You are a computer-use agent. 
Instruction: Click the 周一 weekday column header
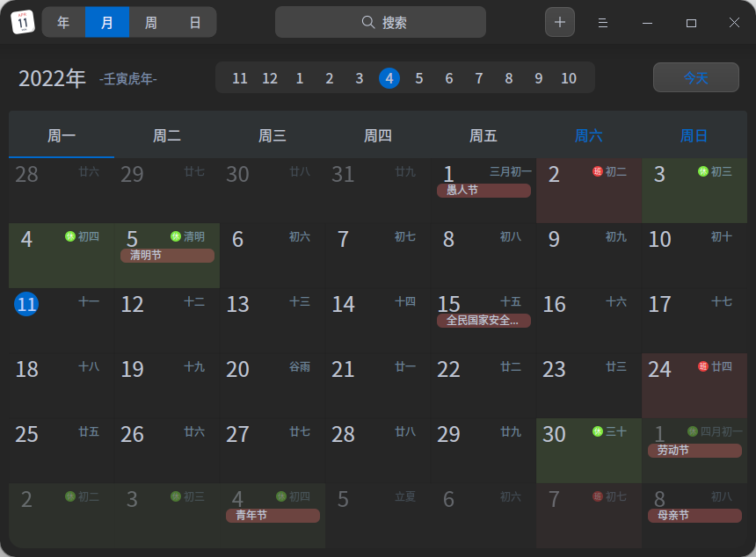[x=62, y=135]
